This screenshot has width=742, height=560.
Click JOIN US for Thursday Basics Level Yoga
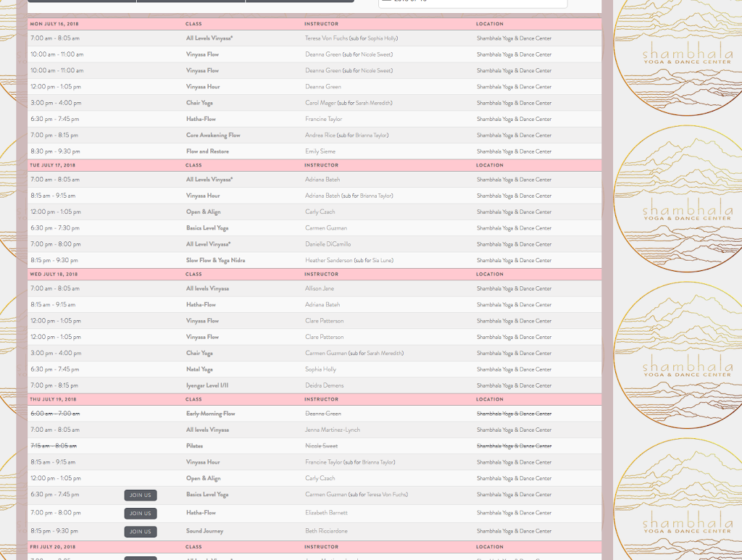[141, 496]
